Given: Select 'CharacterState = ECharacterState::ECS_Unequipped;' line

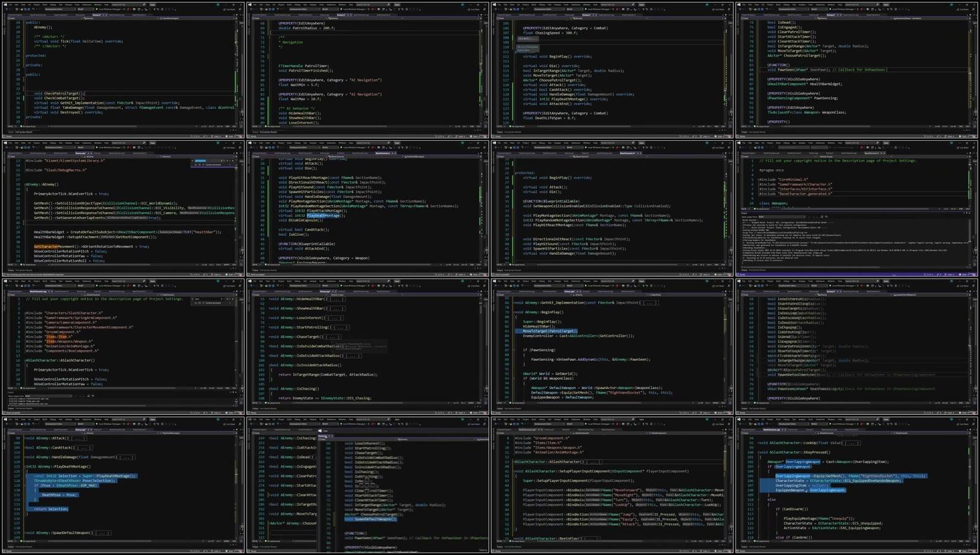Looking at the screenshot, I should pyautogui.click(x=833, y=523).
